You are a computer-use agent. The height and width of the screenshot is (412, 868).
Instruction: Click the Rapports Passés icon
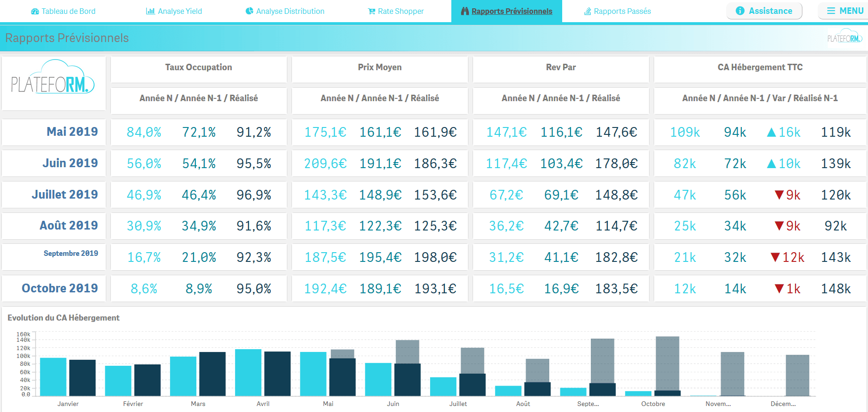[x=588, y=11]
